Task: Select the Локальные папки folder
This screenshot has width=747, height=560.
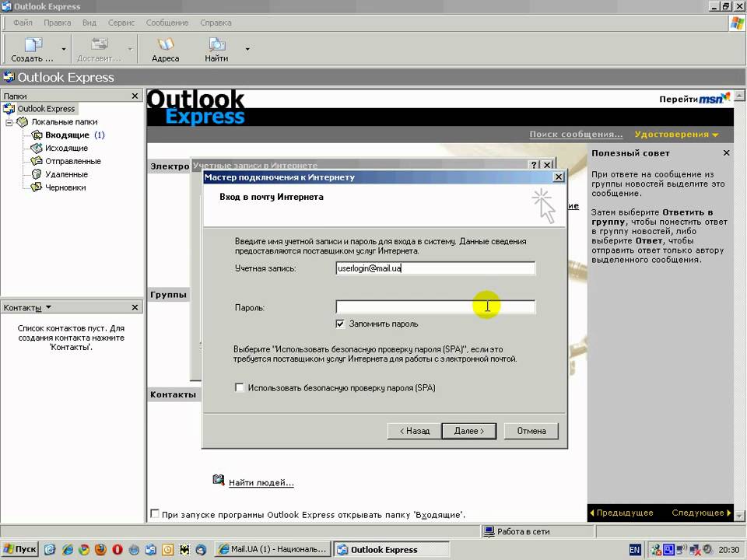Action: point(65,122)
